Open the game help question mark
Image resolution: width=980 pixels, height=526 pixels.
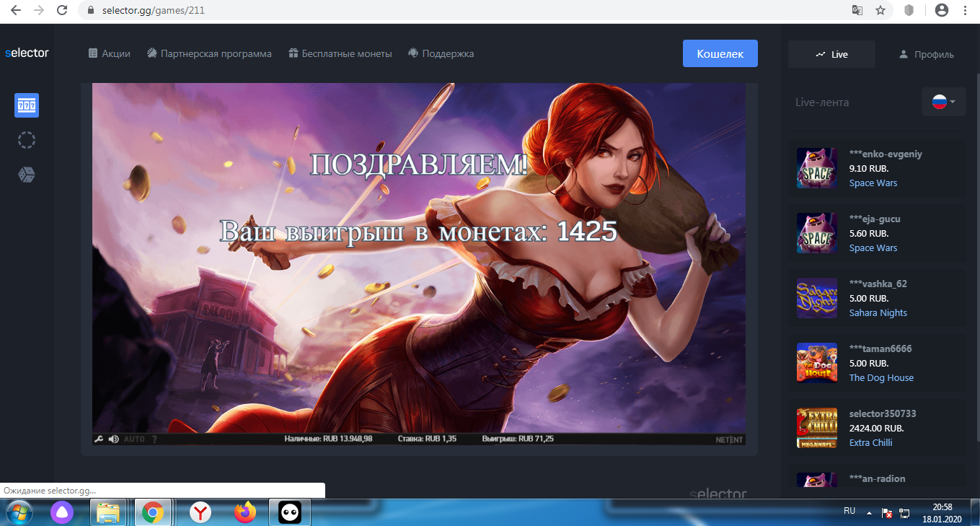click(154, 439)
